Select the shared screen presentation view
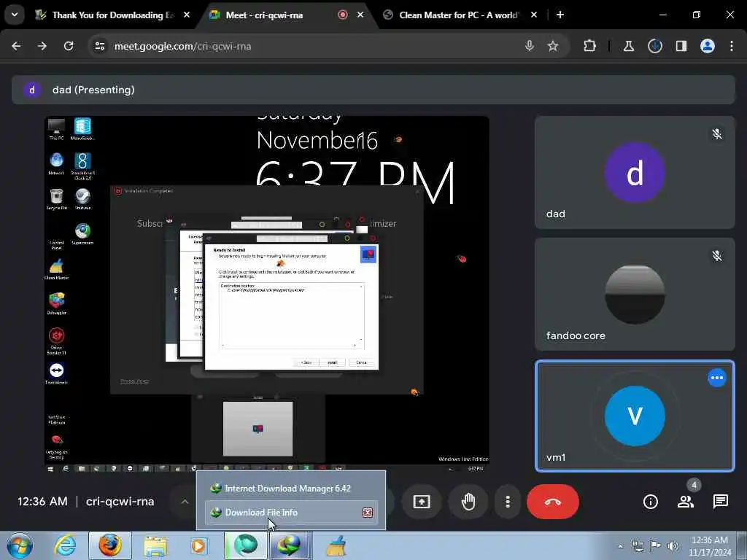 pyautogui.click(x=267, y=295)
